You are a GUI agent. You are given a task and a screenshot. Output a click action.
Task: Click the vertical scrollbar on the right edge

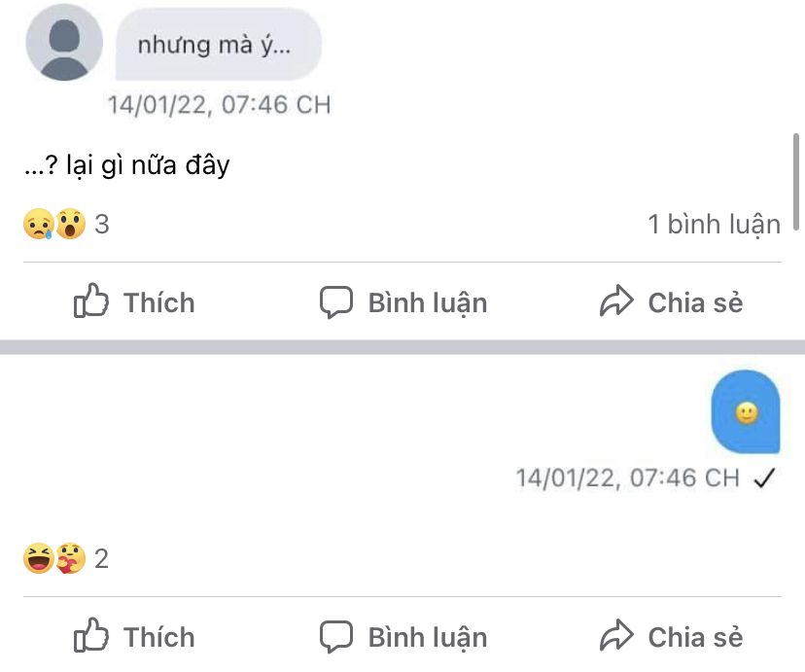click(x=797, y=182)
